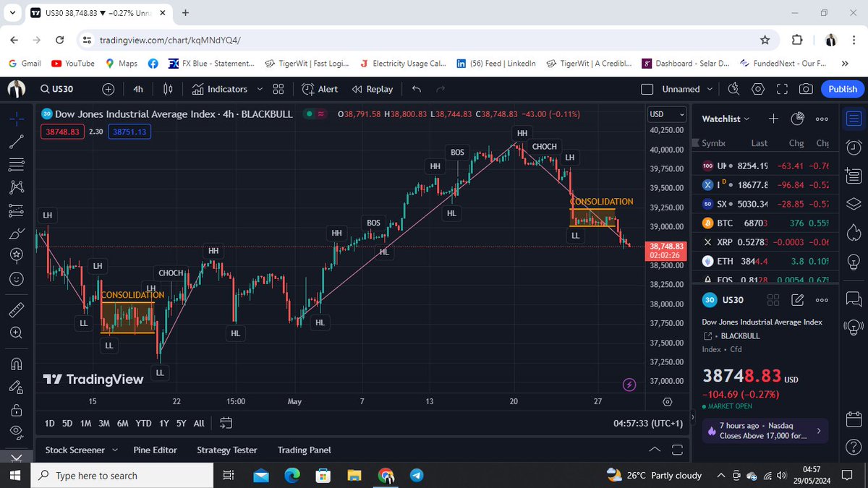Select the crosshair cursor tool
This screenshot has height=488, width=868.
coord(17,118)
